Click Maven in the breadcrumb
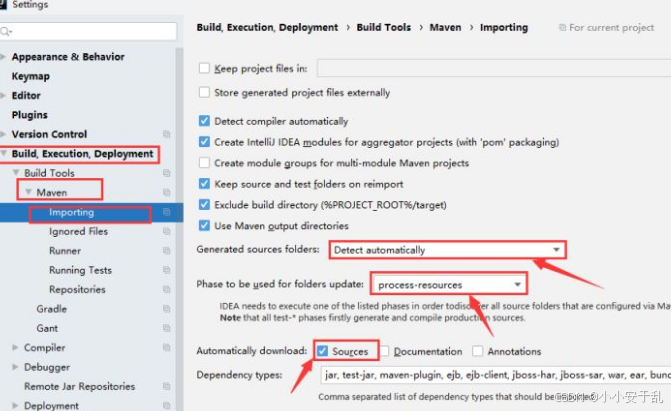Viewport: 671px width, 411px height. pyautogui.click(x=445, y=27)
